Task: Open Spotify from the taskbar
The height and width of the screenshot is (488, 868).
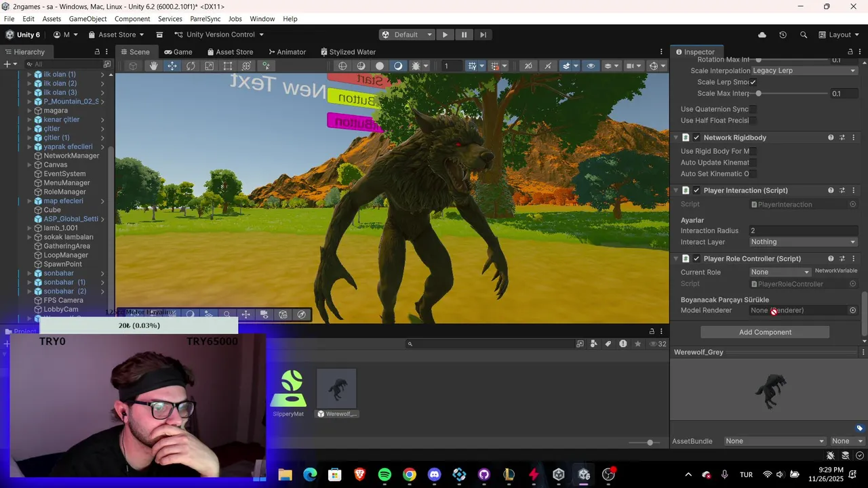Action: tap(384, 474)
